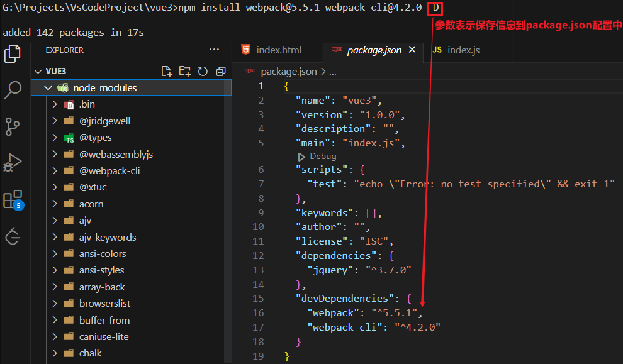Image resolution: width=623 pixels, height=364 pixels.
Task: Switch to the package.json tab
Action: coord(374,50)
